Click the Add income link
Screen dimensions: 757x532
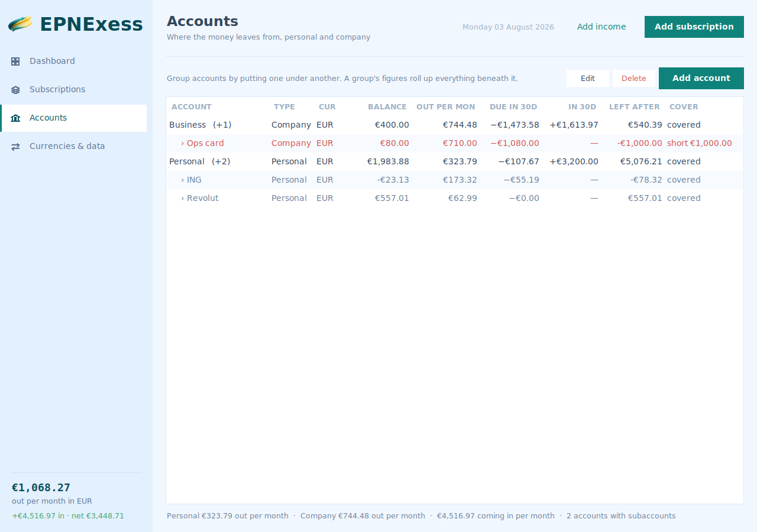601,27
